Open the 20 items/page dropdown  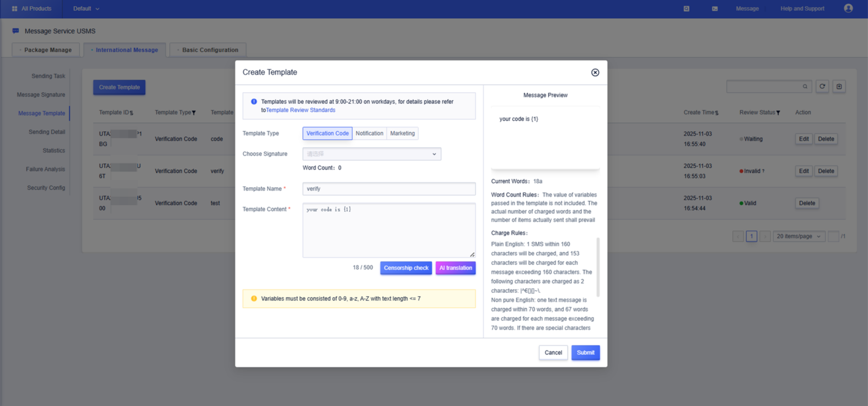[799, 236]
